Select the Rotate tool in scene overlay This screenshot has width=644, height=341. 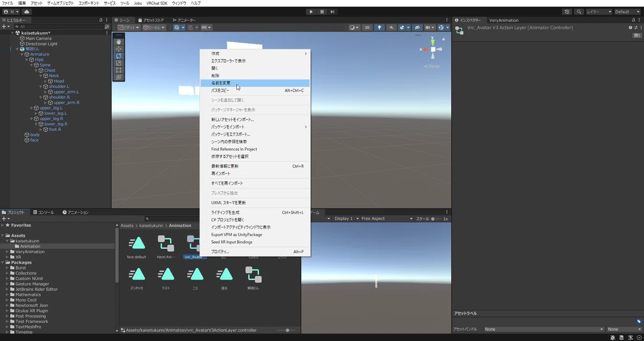click(x=119, y=56)
